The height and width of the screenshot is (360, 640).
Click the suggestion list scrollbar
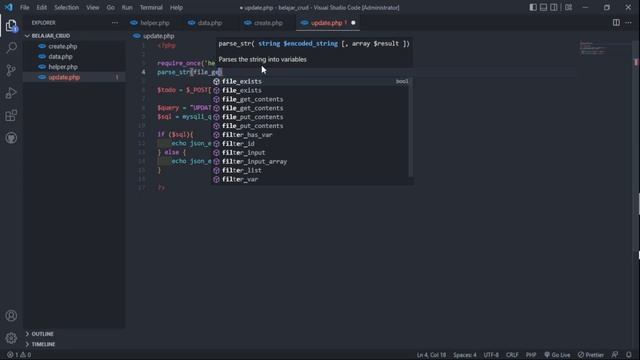pyautogui.click(x=411, y=128)
